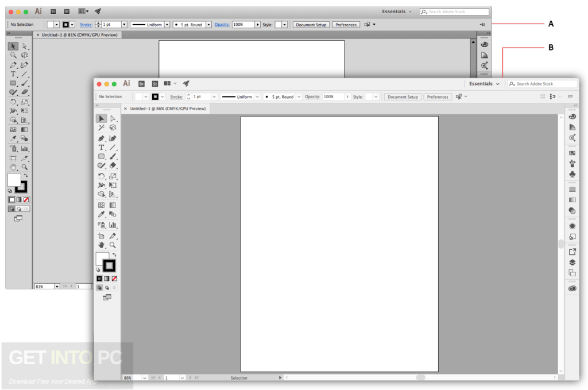Select the Gradient tool in front window

coord(113,205)
